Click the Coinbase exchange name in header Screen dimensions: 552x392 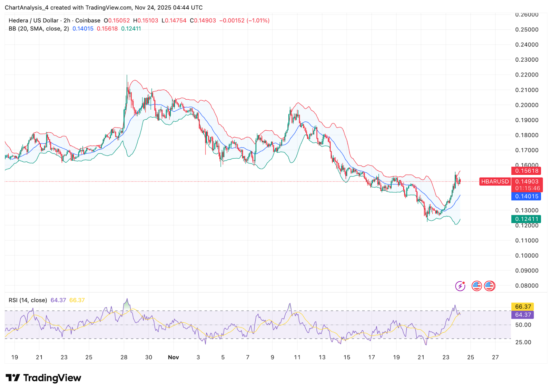click(x=88, y=21)
